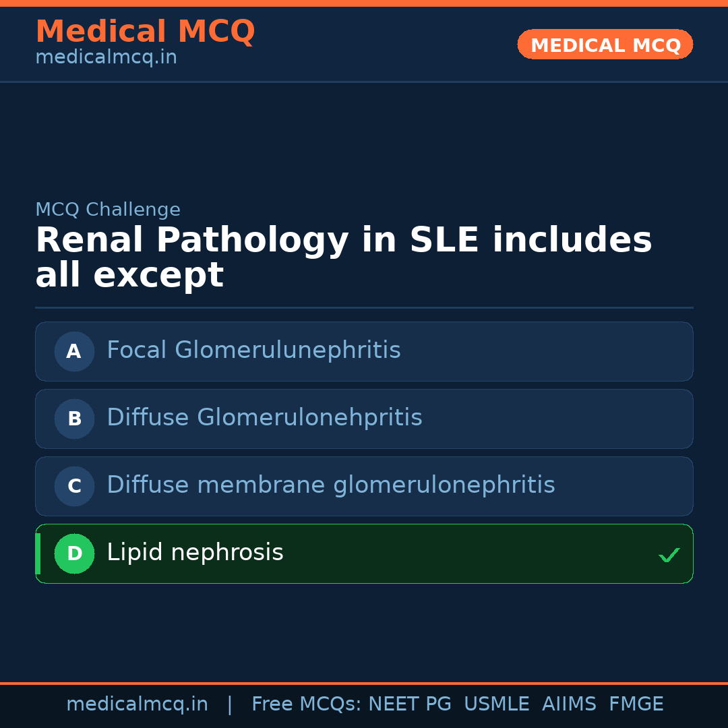Choose the Diffuse membrane glomerulonephritis option
Viewport: 728px width, 728px height.
coord(330,485)
